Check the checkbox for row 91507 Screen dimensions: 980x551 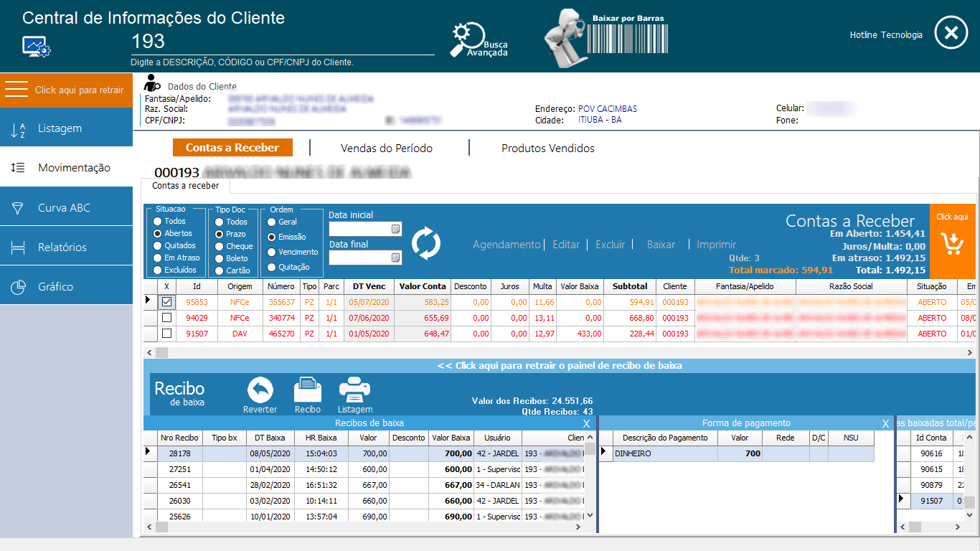[166, 334]
